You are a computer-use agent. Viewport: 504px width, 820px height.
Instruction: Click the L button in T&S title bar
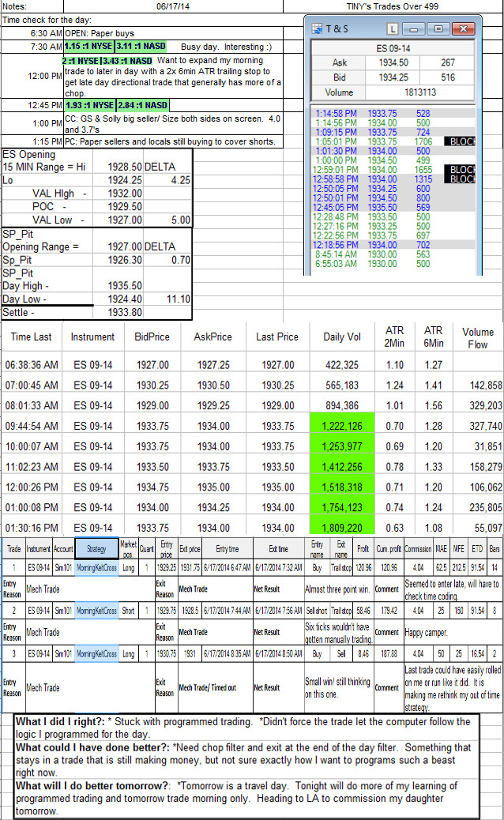click(x=393, y=28)
